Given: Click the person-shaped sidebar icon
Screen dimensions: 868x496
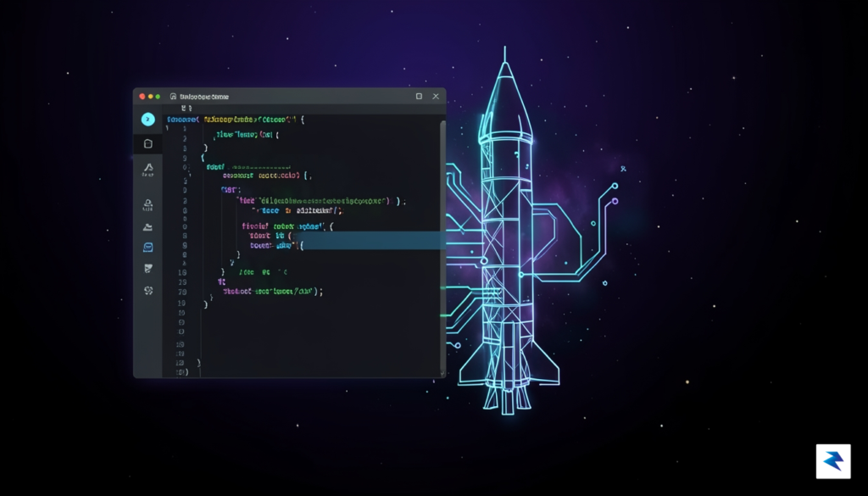Looking at the screenshot, I should pos(147,203).
